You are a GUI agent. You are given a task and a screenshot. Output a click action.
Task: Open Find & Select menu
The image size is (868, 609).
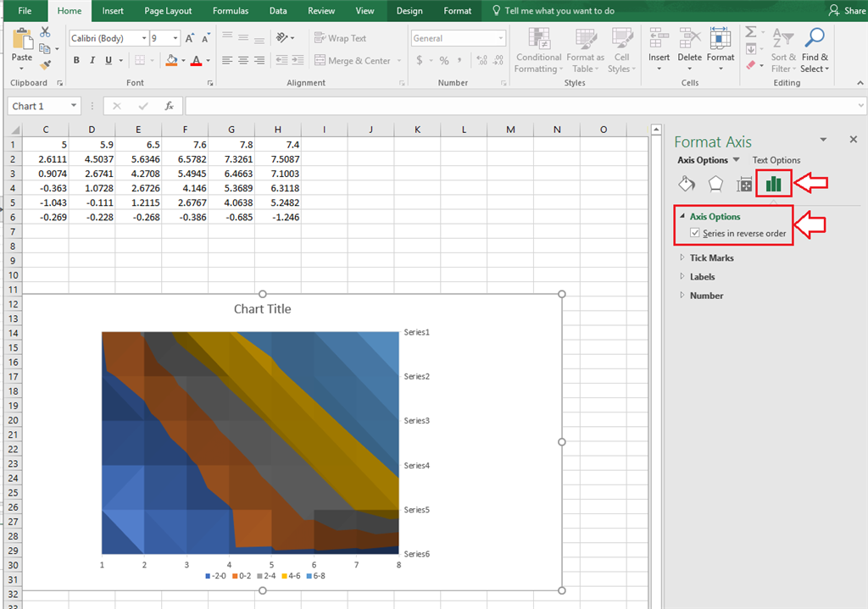815,50
